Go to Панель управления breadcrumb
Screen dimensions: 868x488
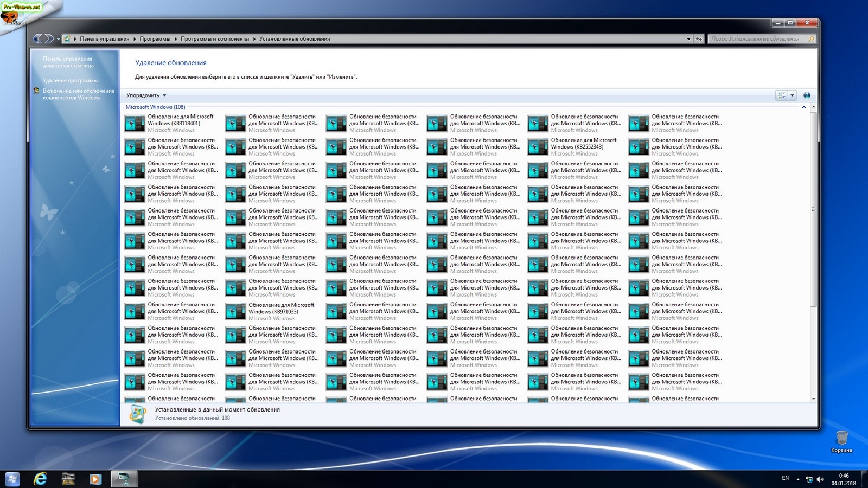[x=104, y=39]
